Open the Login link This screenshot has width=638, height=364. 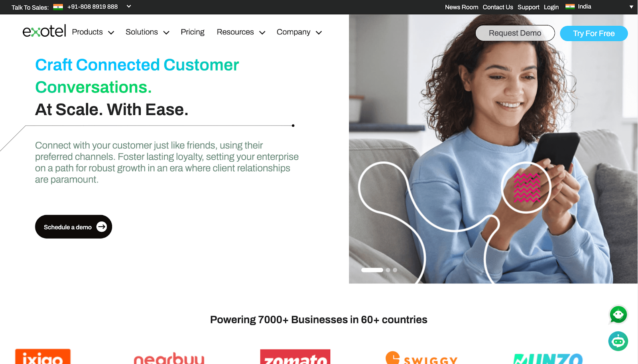click(x=551, y=7)
